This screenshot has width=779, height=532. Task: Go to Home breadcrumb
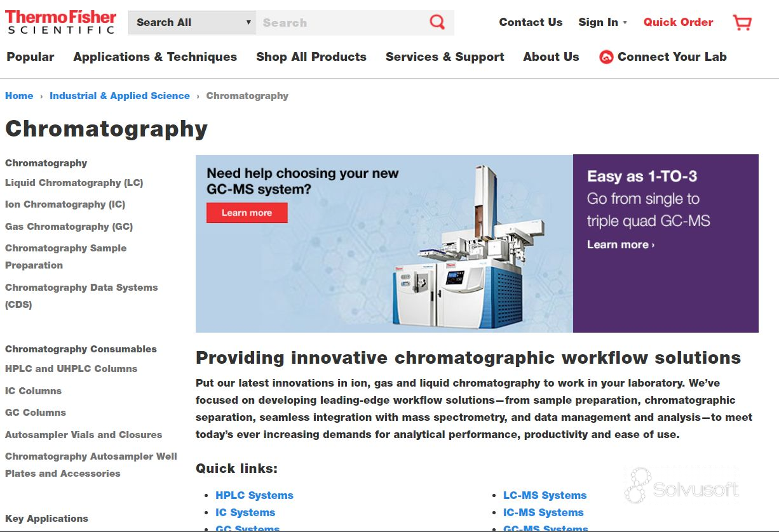point(19,96)
